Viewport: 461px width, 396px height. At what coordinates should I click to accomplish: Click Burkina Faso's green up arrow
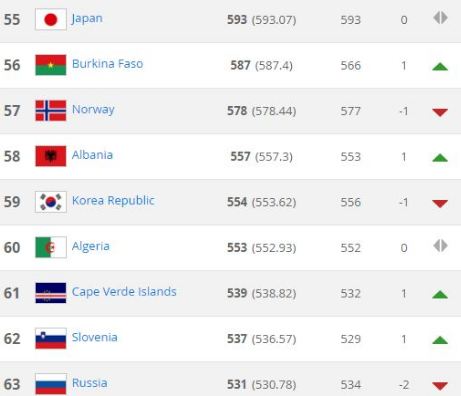[440, 67]
